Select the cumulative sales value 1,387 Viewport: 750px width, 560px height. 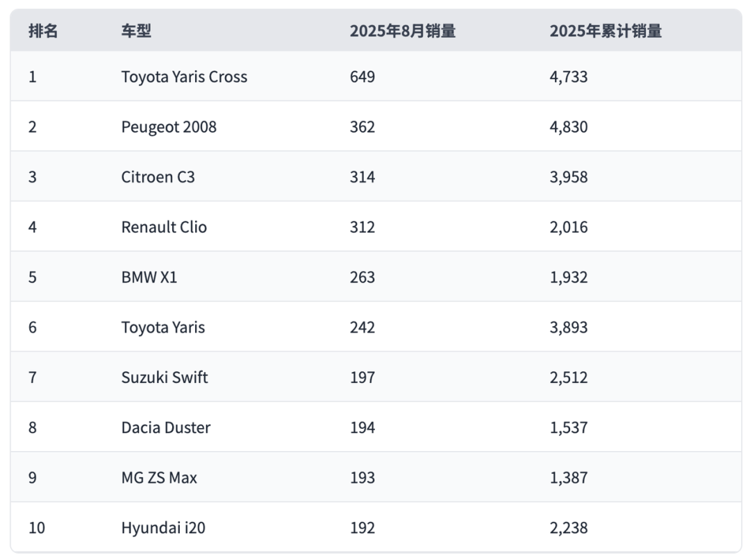click(568, 477)
